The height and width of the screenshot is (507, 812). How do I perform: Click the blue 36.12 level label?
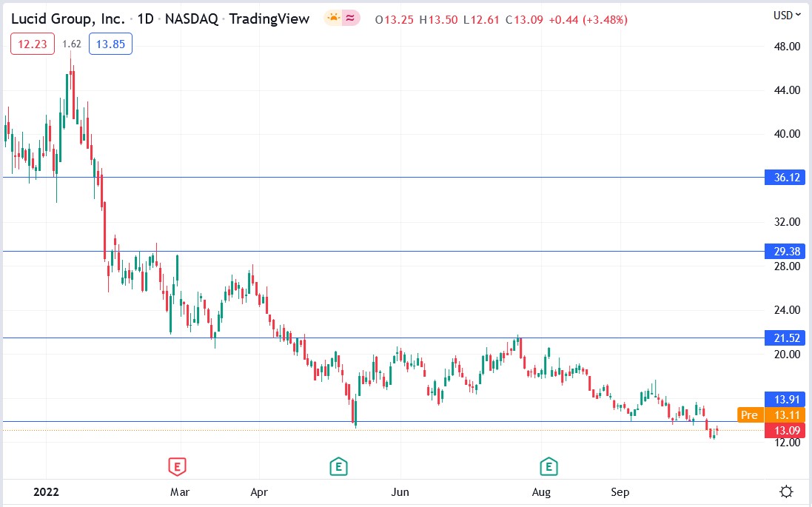[784, 177]
